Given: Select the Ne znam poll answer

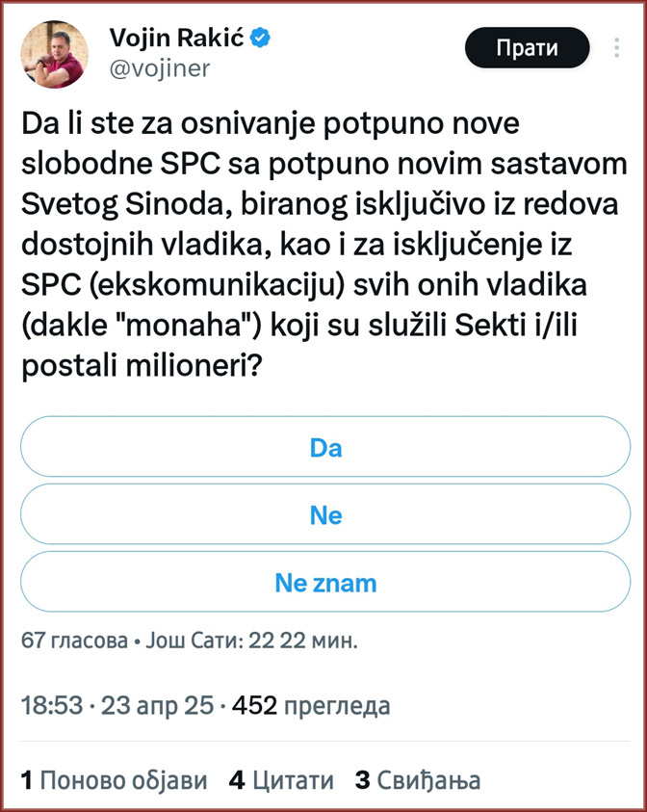Looking at the screenshot, I should coord(325,583).
